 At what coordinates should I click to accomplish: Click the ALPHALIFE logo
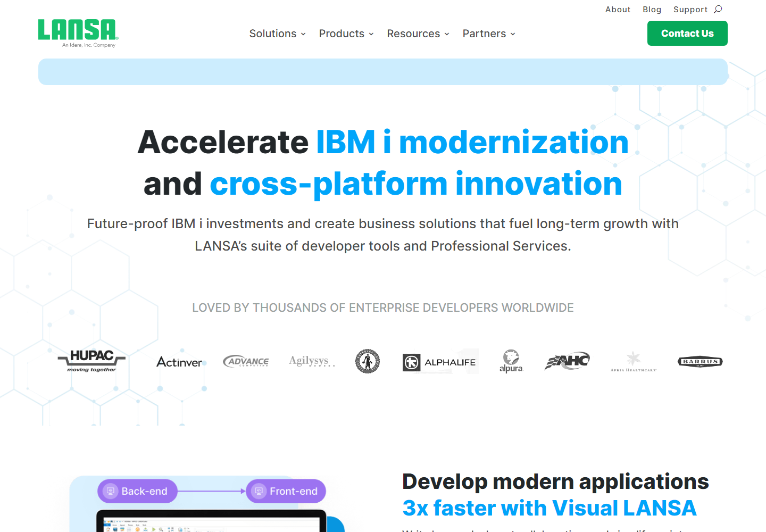[439, 362]
